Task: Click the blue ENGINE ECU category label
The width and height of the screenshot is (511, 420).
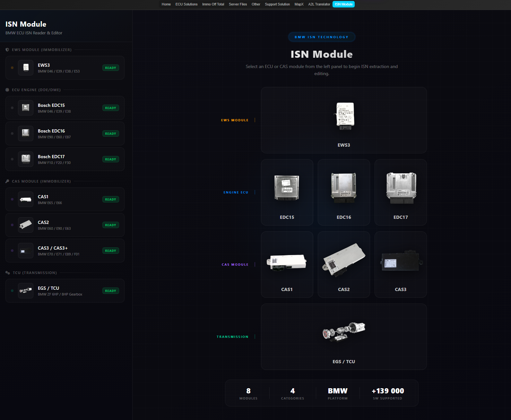Action: (x=236, y=192)
